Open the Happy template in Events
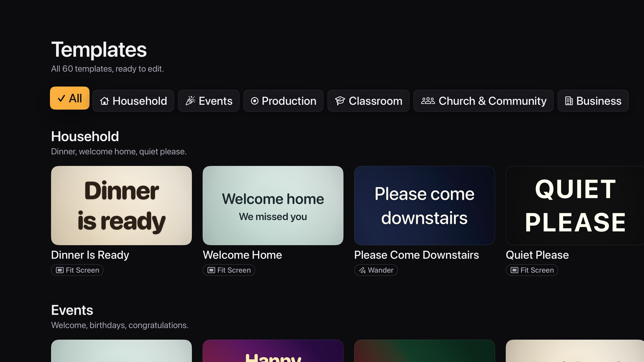Image resolution: width=644 pixels, height=362 pixels. coord(273,351)
